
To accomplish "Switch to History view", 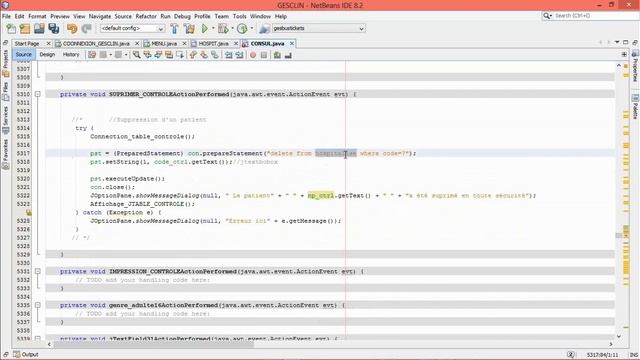I will pos(71,54).
